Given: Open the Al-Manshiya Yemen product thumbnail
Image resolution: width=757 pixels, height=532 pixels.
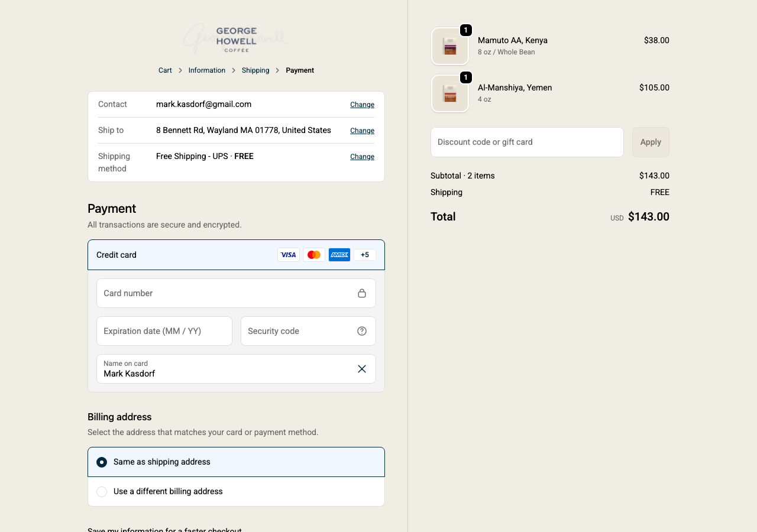Looking at the screenshot, I should tap(450, 93).
